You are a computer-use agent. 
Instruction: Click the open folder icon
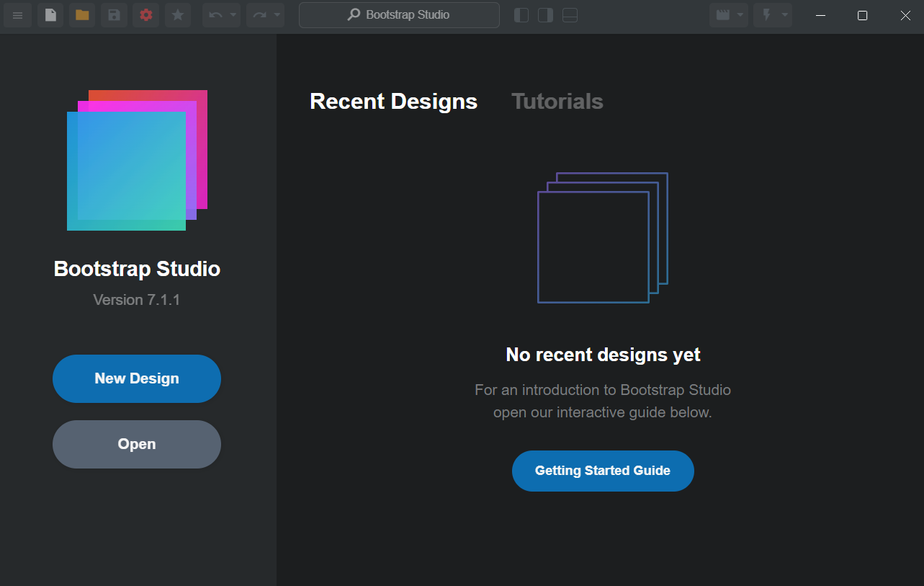82,15
